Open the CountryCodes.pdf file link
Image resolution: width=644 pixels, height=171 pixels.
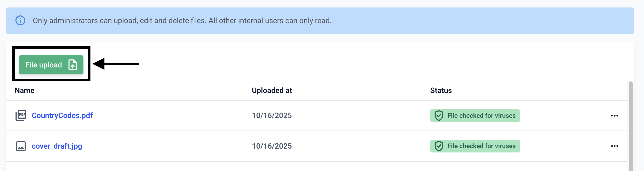(x=62, y=116)
